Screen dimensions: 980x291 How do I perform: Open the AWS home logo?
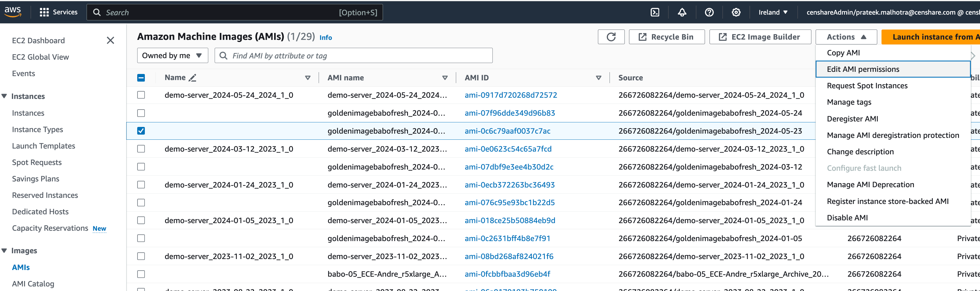pos(13,12)
